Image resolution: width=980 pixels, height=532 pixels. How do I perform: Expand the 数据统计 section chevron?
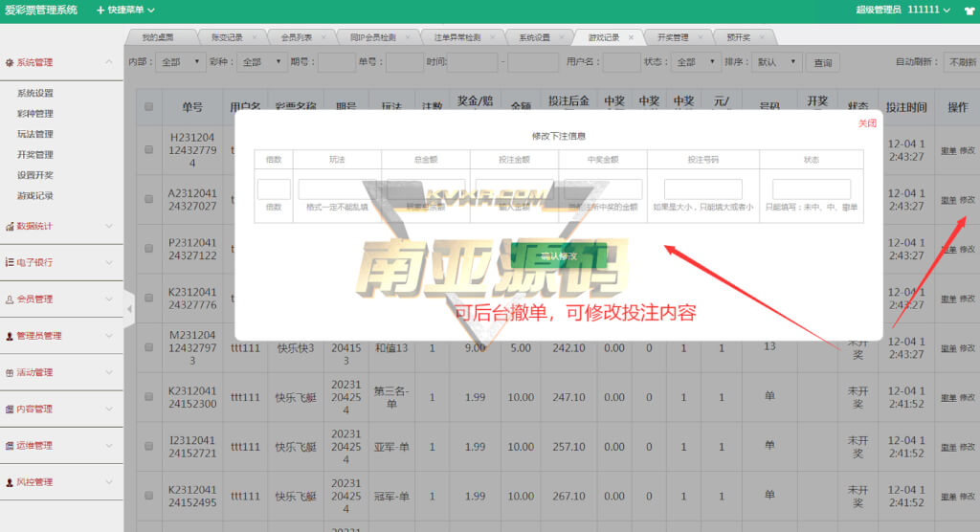(109, 227)
